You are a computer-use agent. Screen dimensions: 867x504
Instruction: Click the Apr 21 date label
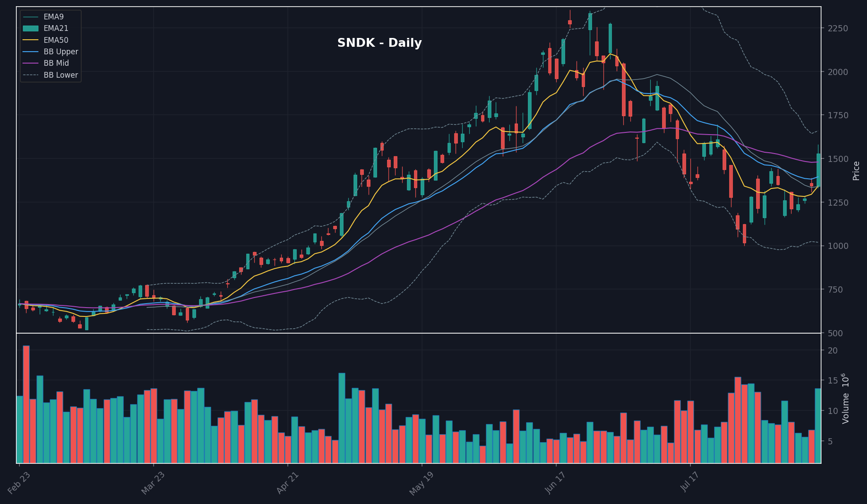coord(288,483)
